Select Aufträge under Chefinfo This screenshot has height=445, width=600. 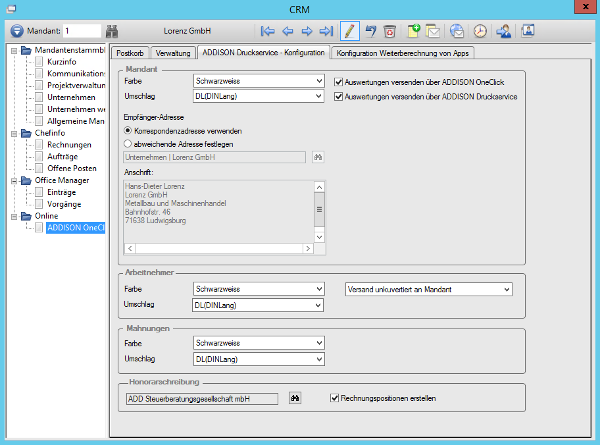[x=62, y=156]
